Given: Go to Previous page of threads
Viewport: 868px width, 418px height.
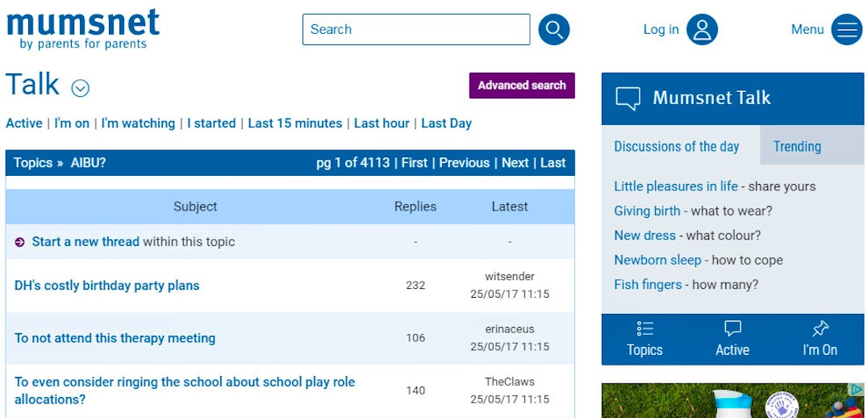Looking at the screenshot, I should (x=465, y=163).
